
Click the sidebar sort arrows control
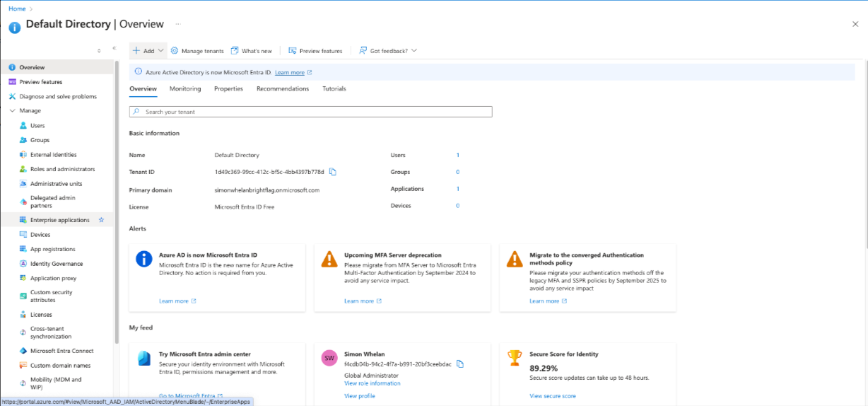pyautogui.click(x=99, y=50)
